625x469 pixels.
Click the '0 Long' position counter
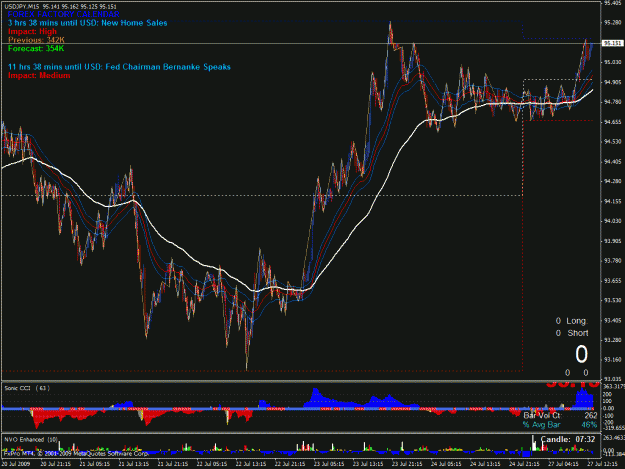pos(572,321)
